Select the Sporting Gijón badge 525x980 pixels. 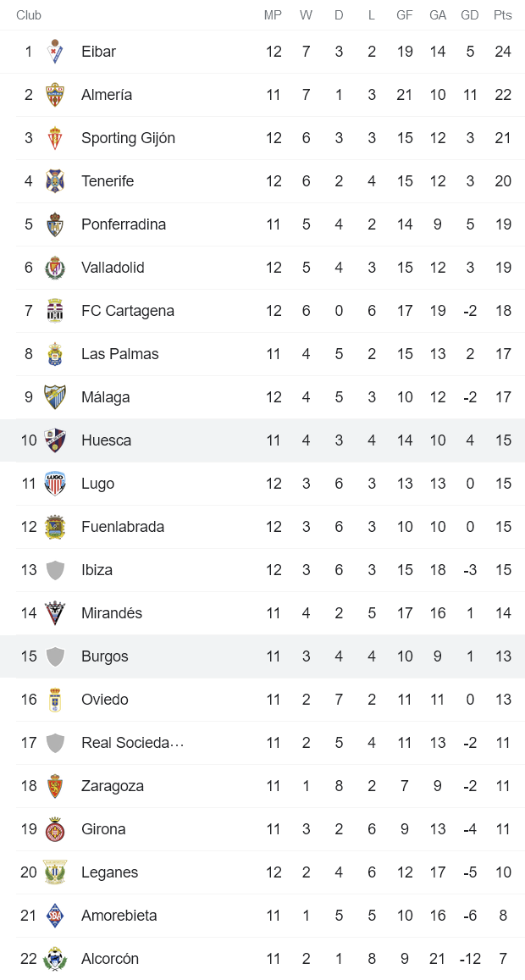click(54, 138)
